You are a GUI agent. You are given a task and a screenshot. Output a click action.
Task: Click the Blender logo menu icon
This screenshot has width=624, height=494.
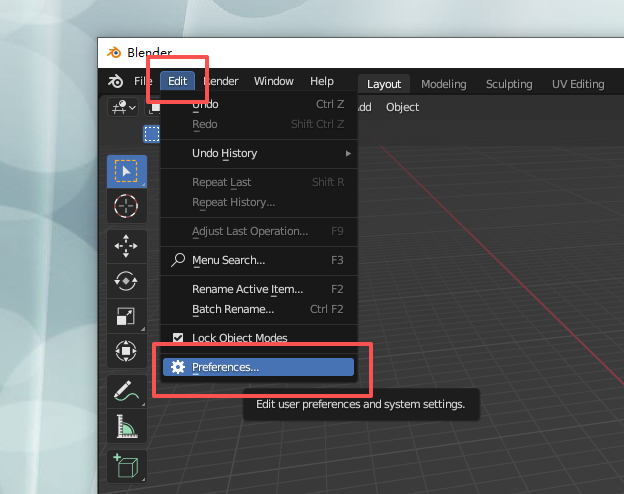[117, 81]
